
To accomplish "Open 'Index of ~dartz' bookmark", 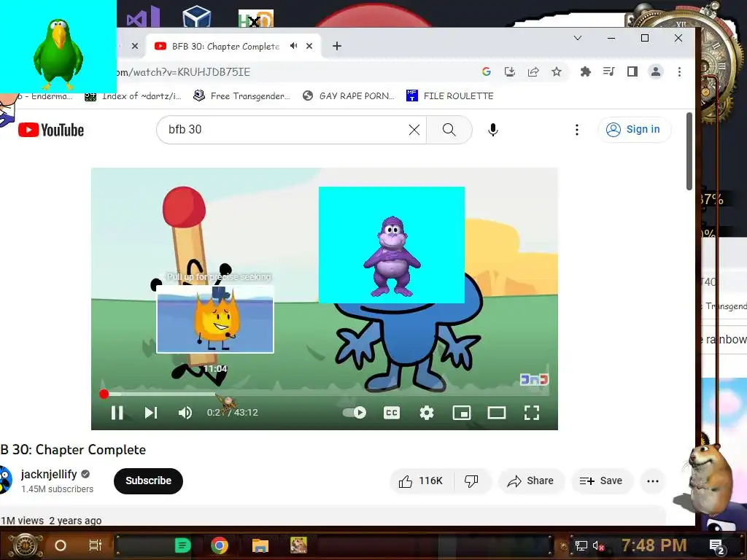I will (x=133, y=96).
